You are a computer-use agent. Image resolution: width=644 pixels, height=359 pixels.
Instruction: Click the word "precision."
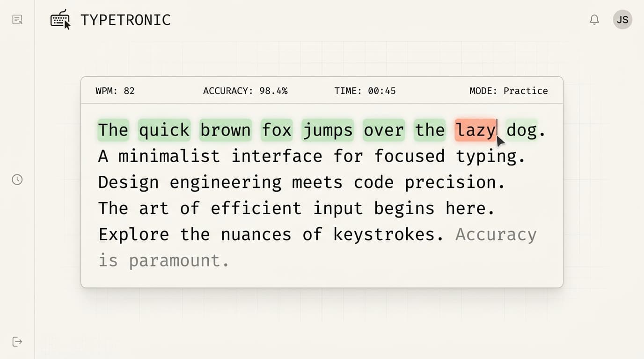(x=455, y=183)
